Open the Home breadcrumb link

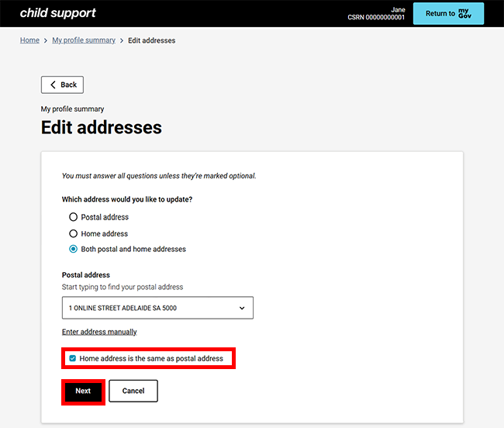click(x=29, y=40)
